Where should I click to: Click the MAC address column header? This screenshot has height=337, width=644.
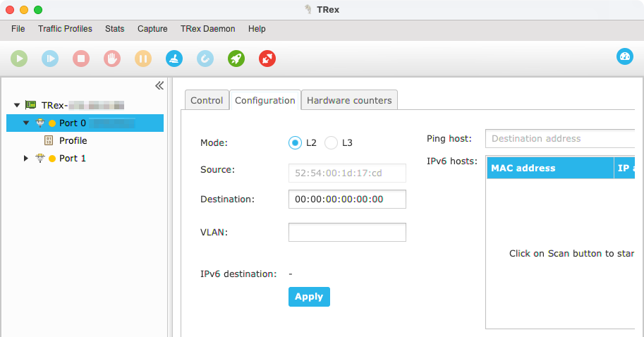[x=550, y=168]
